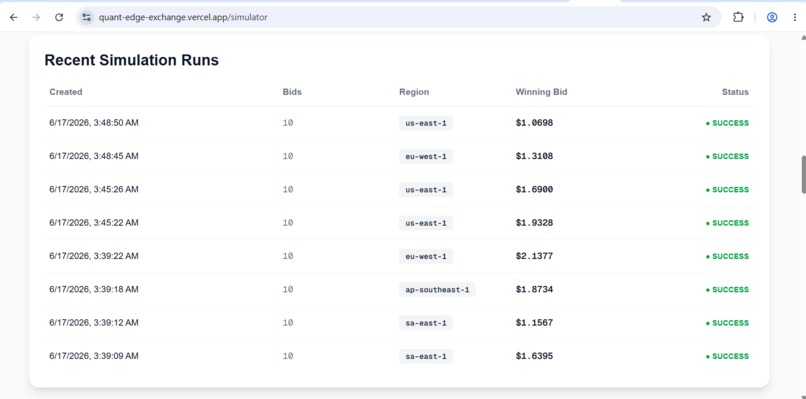The width and height of the screenshot is (806, 399).
Task: Click the address bar URL field
Action: pos(398,17)
